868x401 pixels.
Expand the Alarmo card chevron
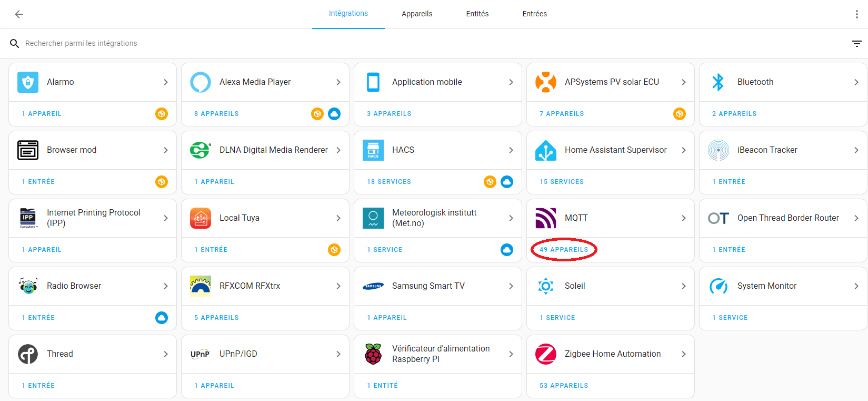[166, 82]
